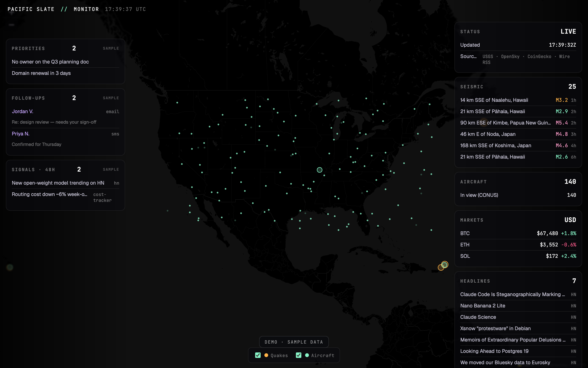Click the LIVE status indicator
Viewport: 588px width, 368px height.
(x=568, y=32)
